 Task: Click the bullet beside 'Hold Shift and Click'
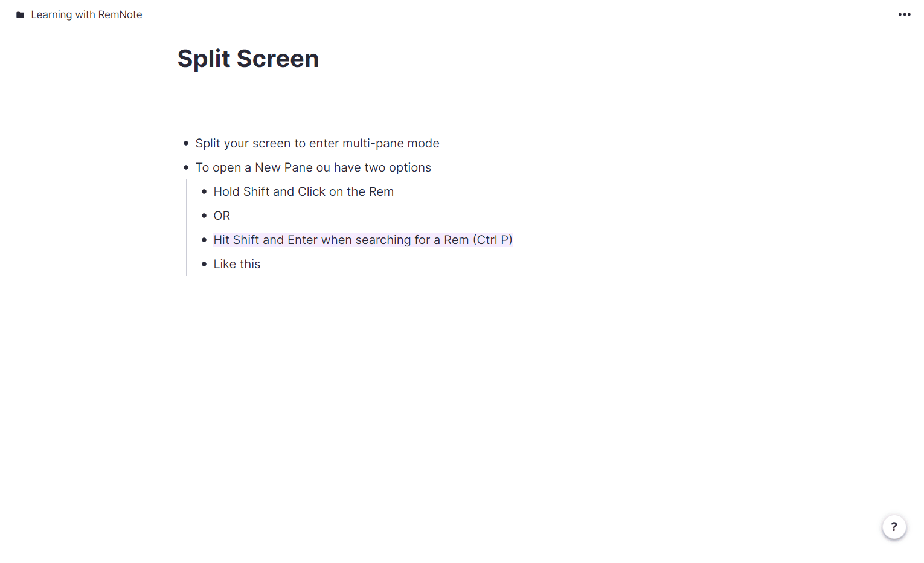(204, 191)
